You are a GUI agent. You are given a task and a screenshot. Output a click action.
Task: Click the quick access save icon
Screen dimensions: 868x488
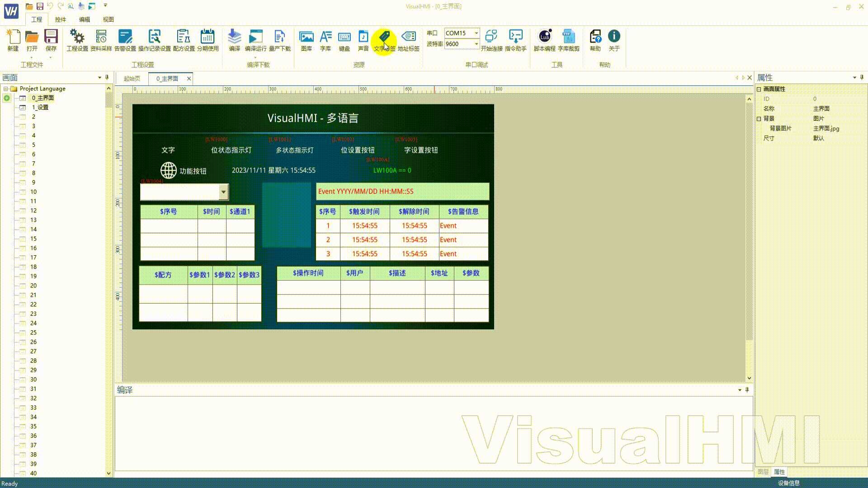tap(40, 6)
